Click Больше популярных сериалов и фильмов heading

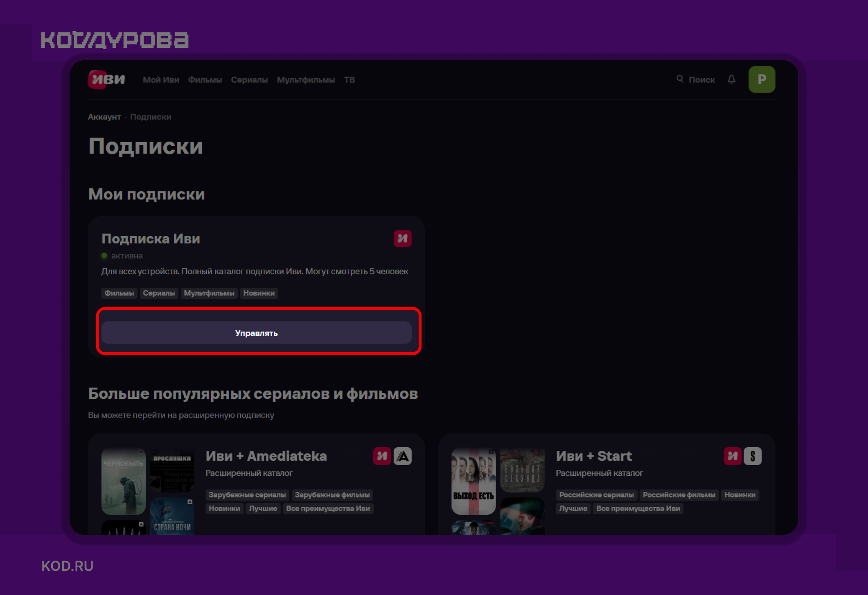pos(253,394)
